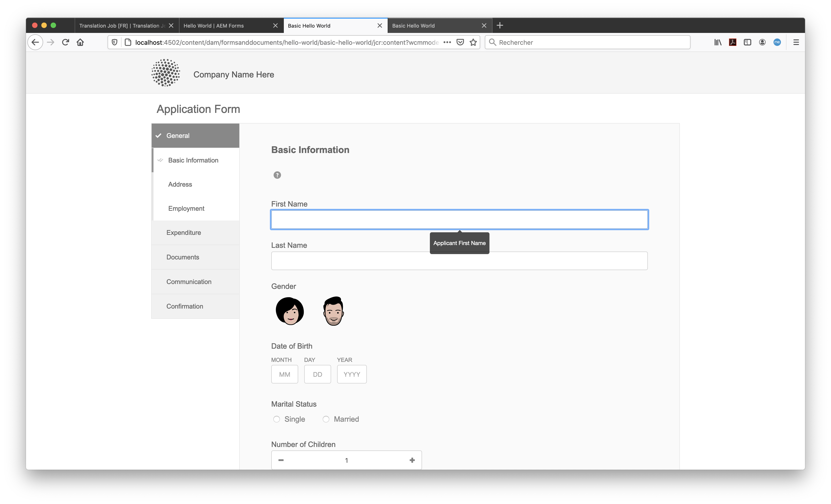Click the tracking protection shield icon
The height and width of the screenshot is (504, 831).
[x=114, y=42]
